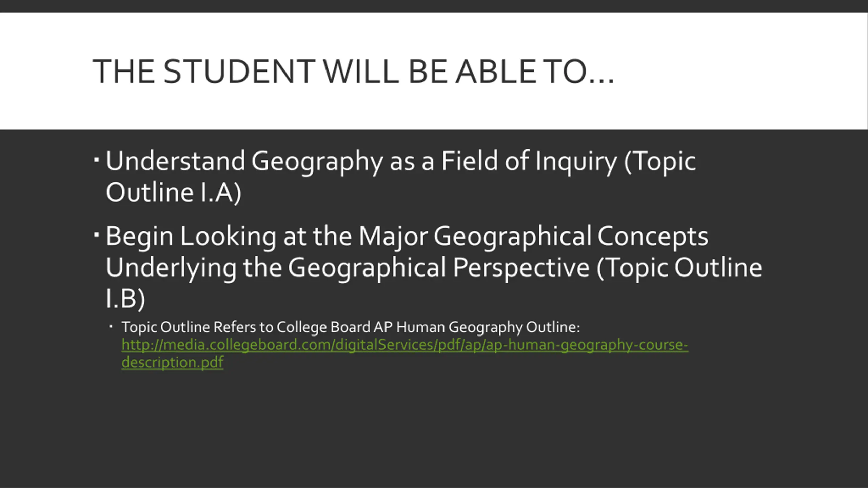Click the small sub-bullet marker before "Topic Outline Refers"
868x488 pixels.
(111, 327)
